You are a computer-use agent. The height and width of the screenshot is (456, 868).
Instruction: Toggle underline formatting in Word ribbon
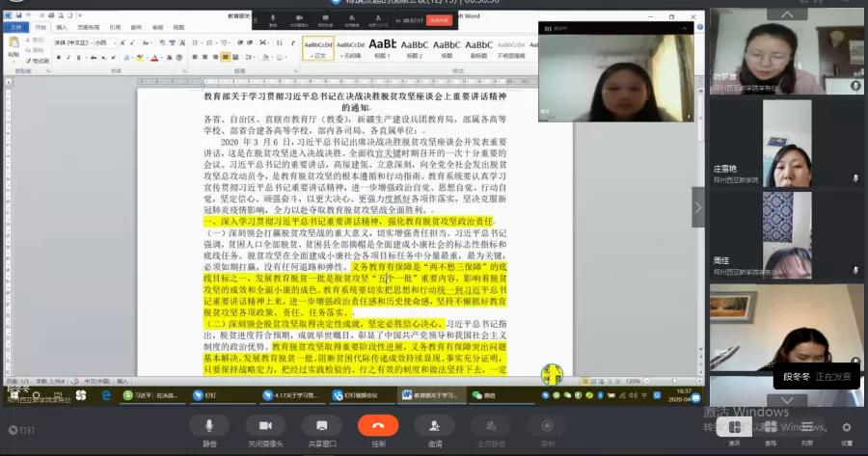(79, 57)
